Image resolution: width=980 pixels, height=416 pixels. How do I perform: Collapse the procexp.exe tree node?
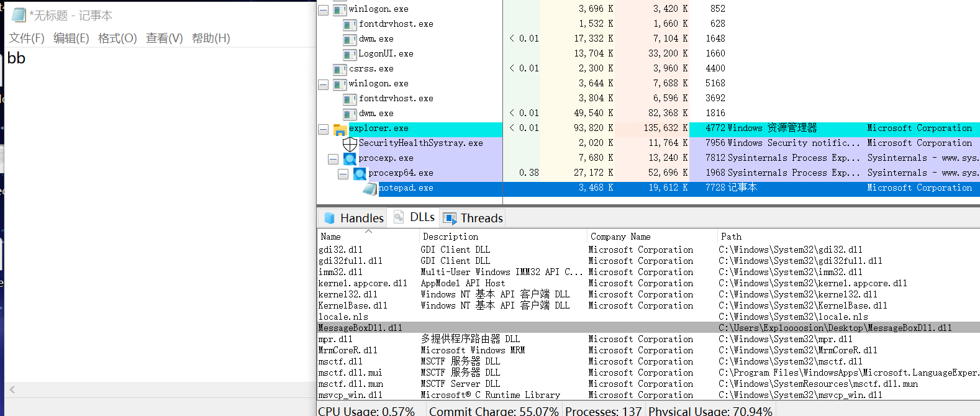(x=333, y=159)
